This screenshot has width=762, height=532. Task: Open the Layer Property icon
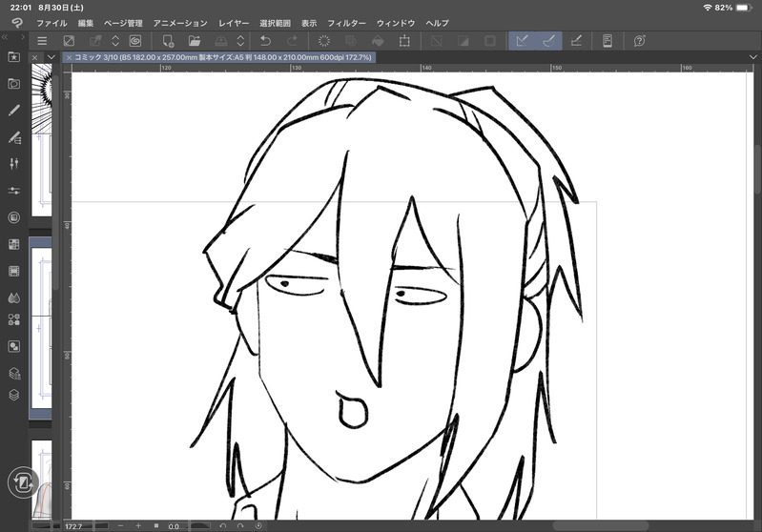tap(14, 373)
